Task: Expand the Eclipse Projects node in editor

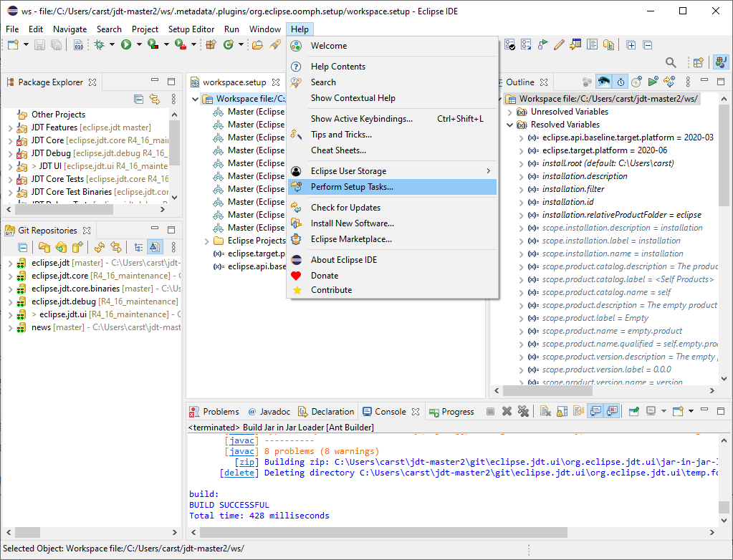Action: (206, 241)
